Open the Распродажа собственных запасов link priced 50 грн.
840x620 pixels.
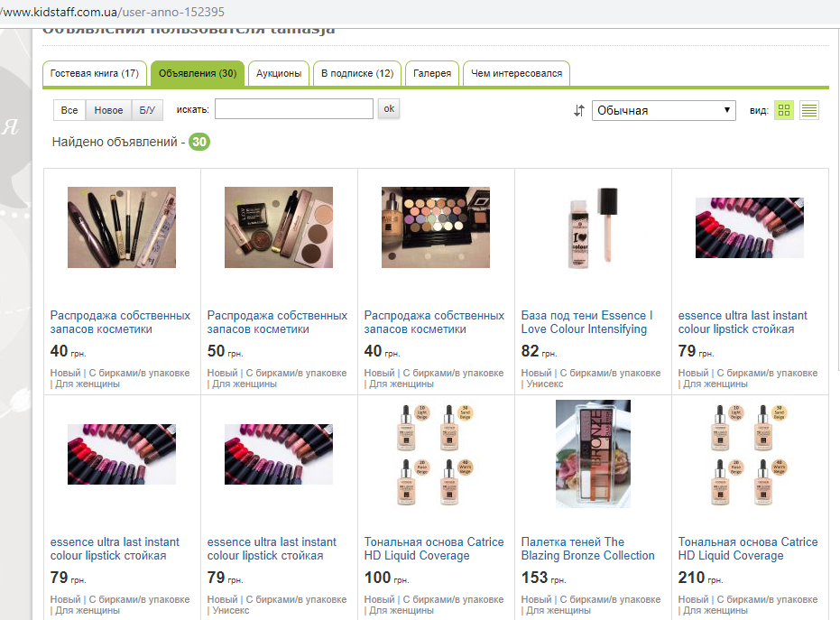(277, 322)
